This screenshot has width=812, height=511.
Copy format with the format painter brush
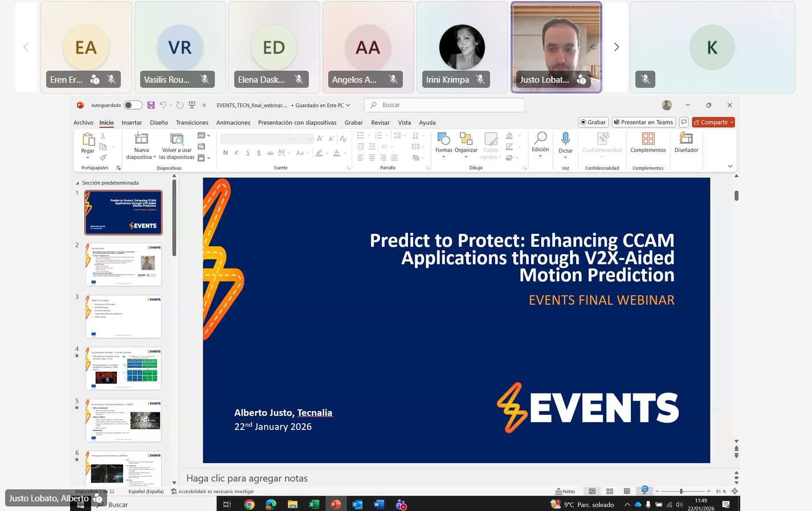pyautogui.click(x=103, y=157)
